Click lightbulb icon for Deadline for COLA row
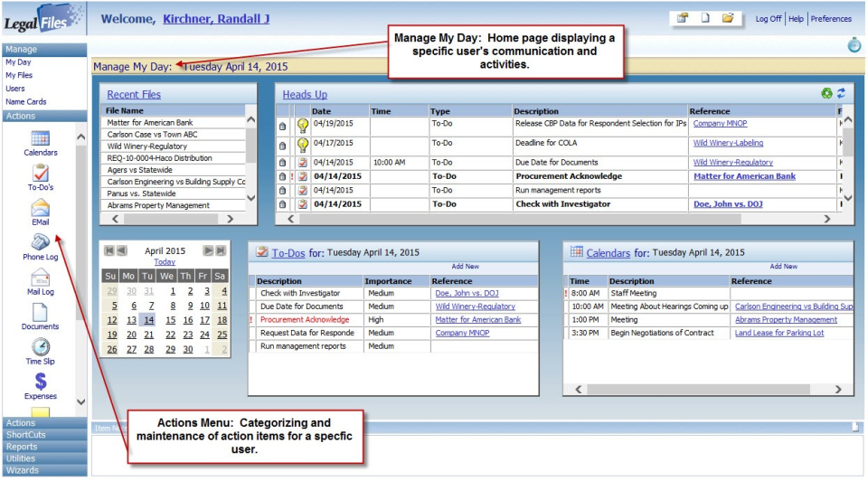The image size is (868, 481). [x=303, y=145]
